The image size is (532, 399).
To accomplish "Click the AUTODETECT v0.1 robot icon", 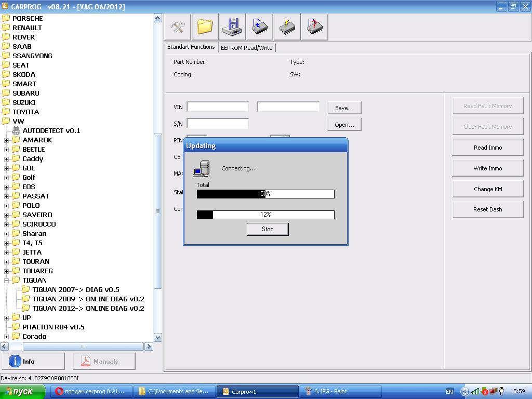I will click(16, 130).
